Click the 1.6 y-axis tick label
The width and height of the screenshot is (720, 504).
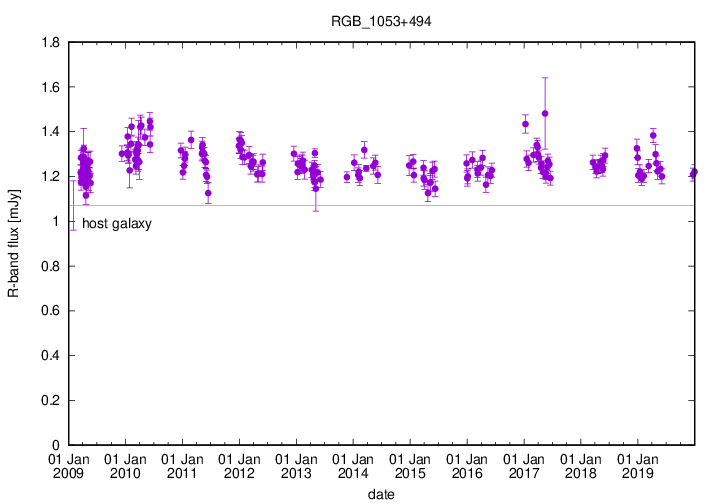click(50, 87)
